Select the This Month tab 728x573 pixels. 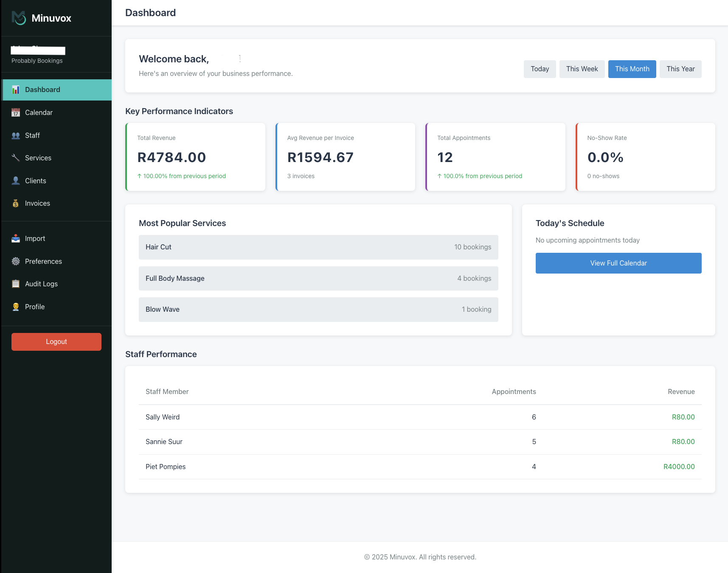point(632,69)
